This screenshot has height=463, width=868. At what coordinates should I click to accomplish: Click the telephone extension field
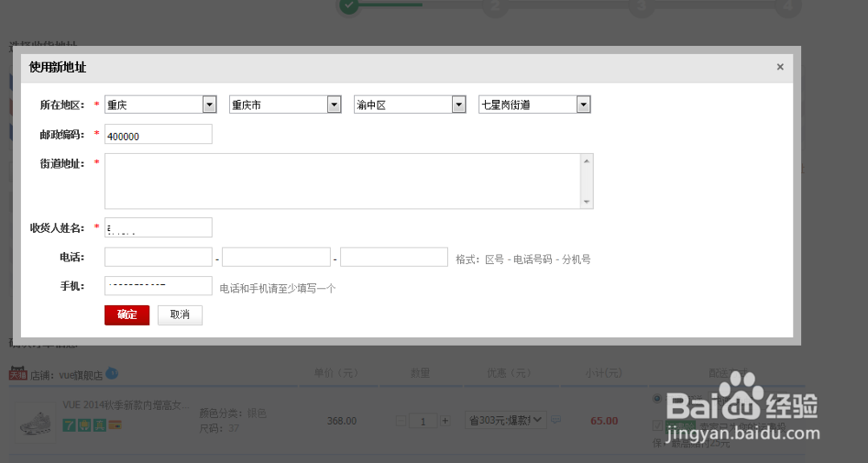(393, 257)
